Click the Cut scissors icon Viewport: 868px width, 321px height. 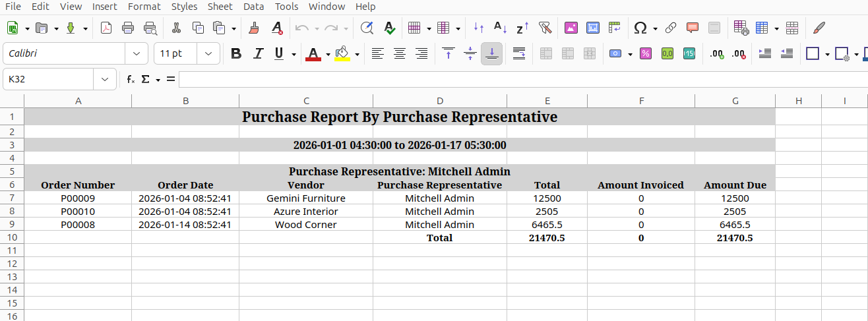(176, 28)
